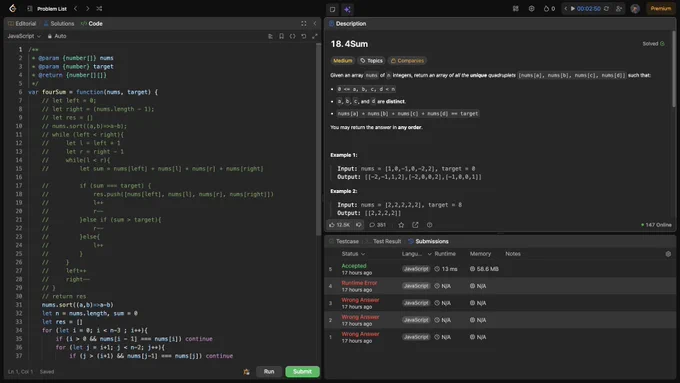The width and height of the screenshot is (680, 383).
Task: Expand editor to full screen icon
Action: [315, 36]
